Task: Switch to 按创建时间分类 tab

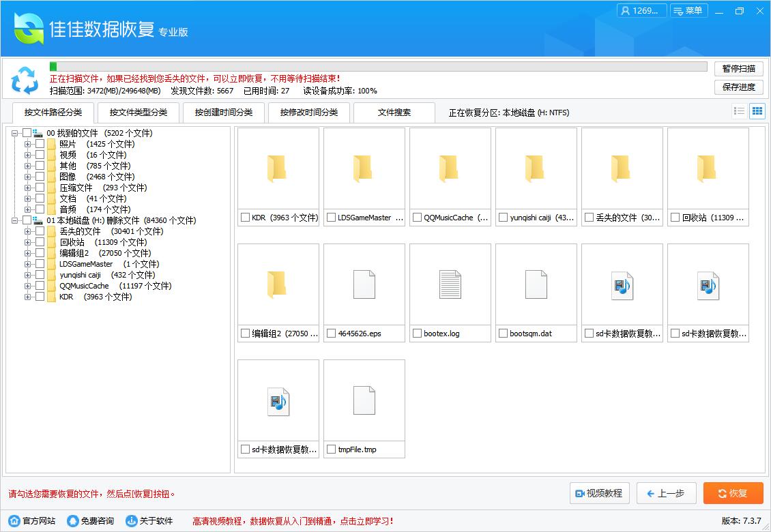Action: click(x=224, y=112)
